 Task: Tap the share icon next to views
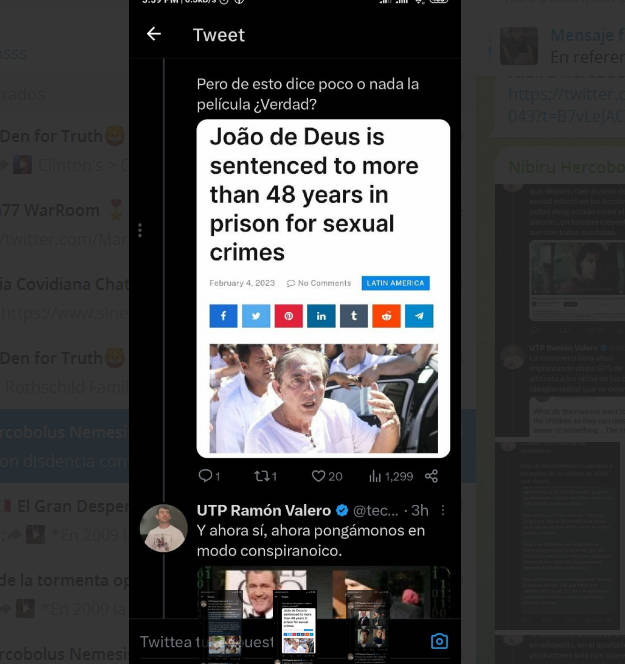pyautogui.click(x=431, y=476)
